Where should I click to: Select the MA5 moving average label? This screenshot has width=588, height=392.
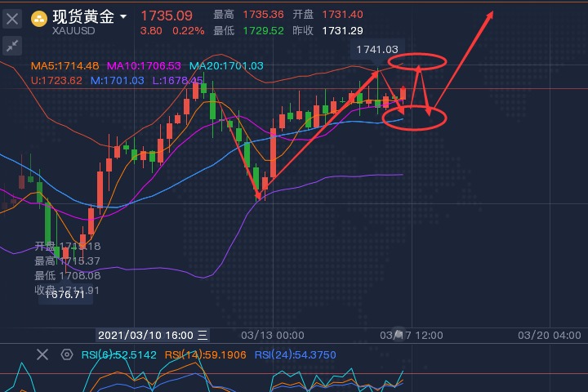point(65,65)
